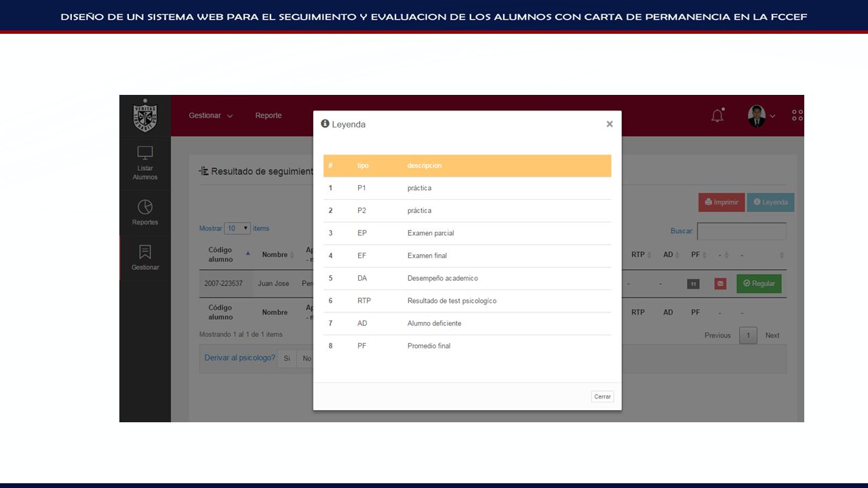The image size is (868, 488).
Task: Choose Si for Derivar al psicologo
Action: (287, 359)
